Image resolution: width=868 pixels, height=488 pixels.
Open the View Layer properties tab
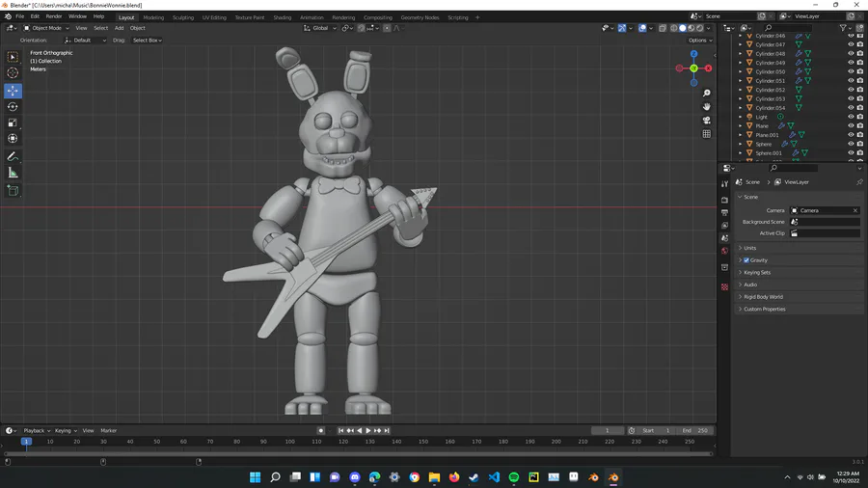(724, 225)
